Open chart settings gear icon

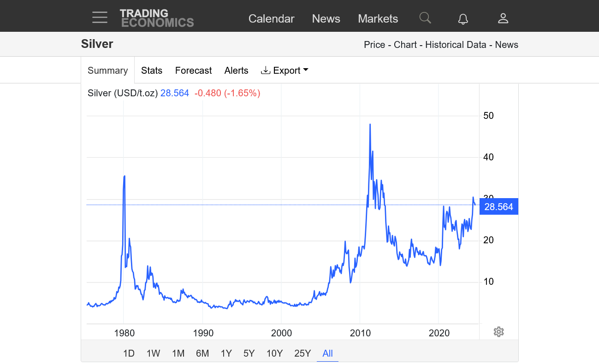[x=498, y=332]
